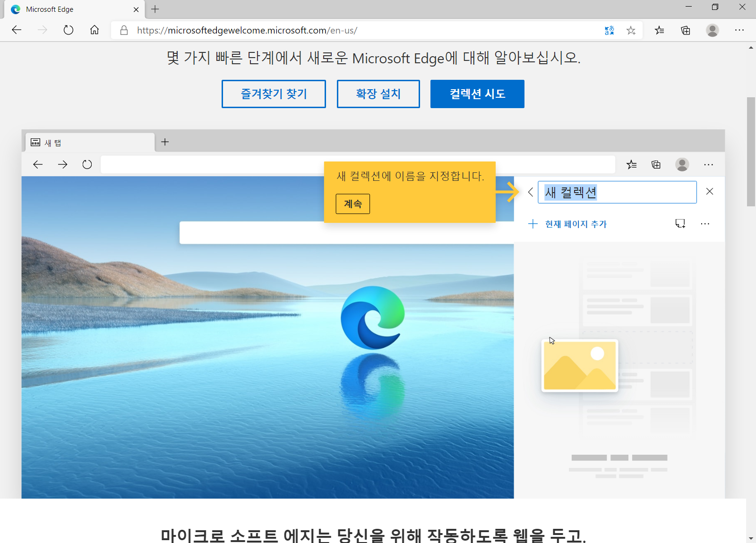Select the Microsoft Edge tab
Screen dimensions: 756x543
click(x=73, y=9)
